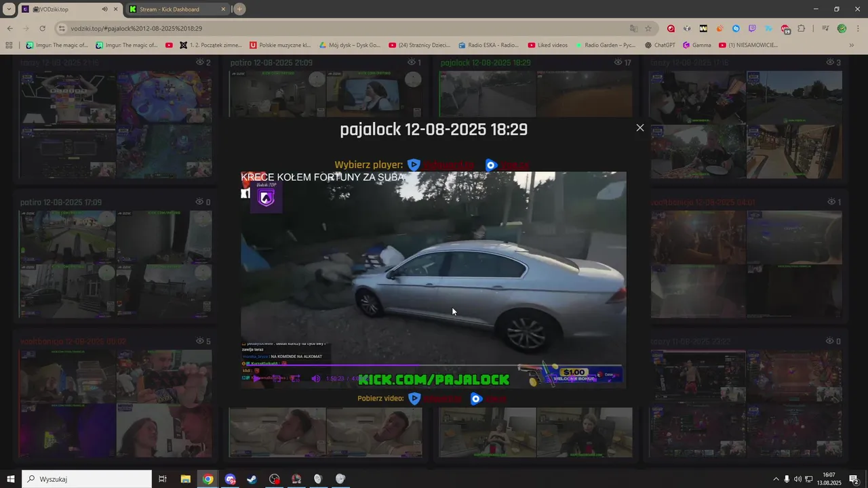Image resolution: width=868 pixels, height=488 pixels.
Task: Open Discord from the taskbar
Action: tap(231, 479)
